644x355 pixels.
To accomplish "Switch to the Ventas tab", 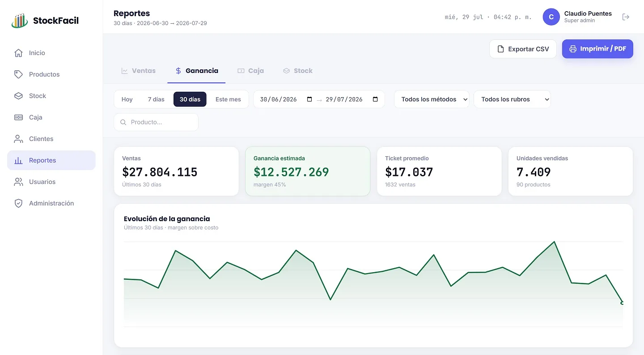I will click(x=139, y=71).
